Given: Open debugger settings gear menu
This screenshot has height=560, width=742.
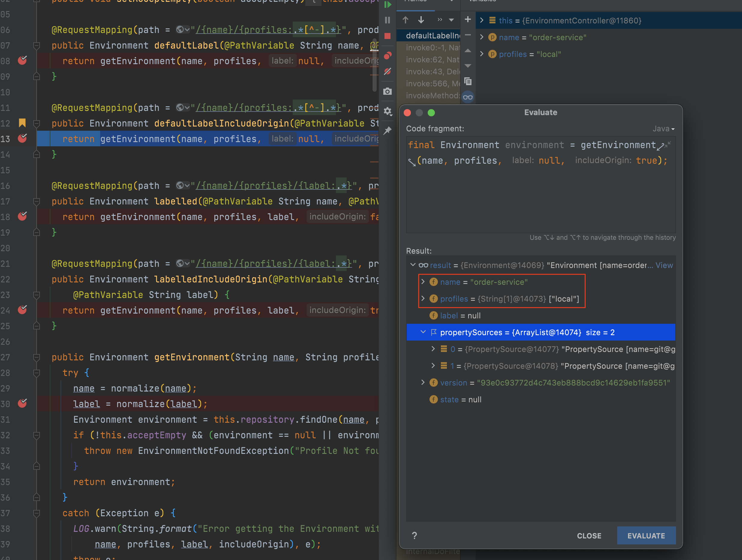Looking at the screenshot, I should tap(387, 111).
